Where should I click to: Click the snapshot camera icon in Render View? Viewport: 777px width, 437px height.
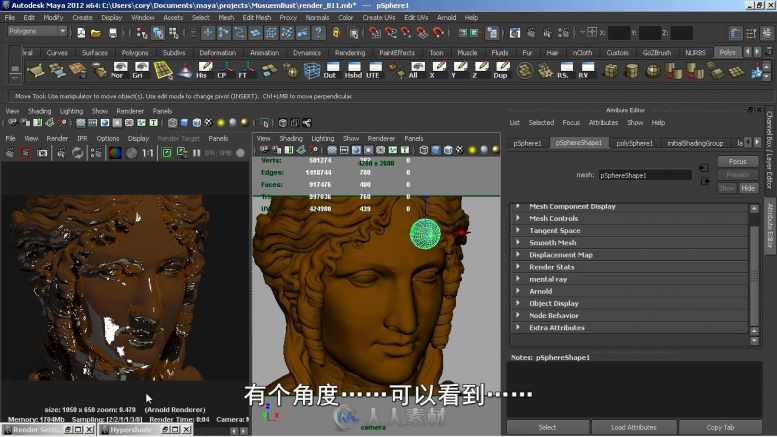pos(43,153)
